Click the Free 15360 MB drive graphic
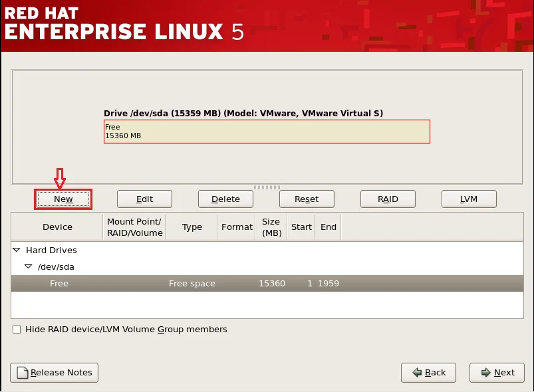534x392 pixels. click(x=267, y=131)
